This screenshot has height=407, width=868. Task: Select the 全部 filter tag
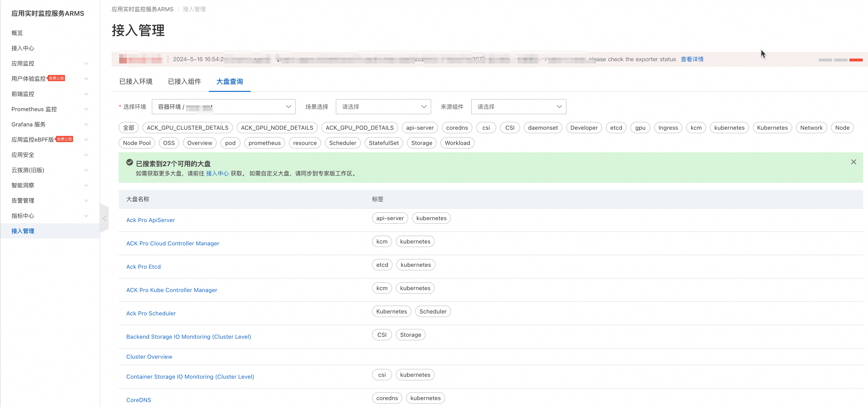coord(128,128)
